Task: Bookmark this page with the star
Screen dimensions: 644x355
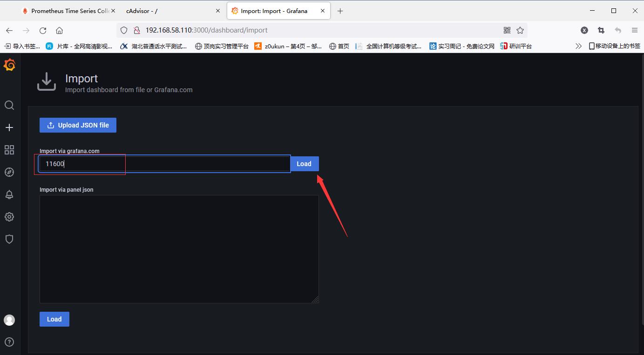Action: 520,30
